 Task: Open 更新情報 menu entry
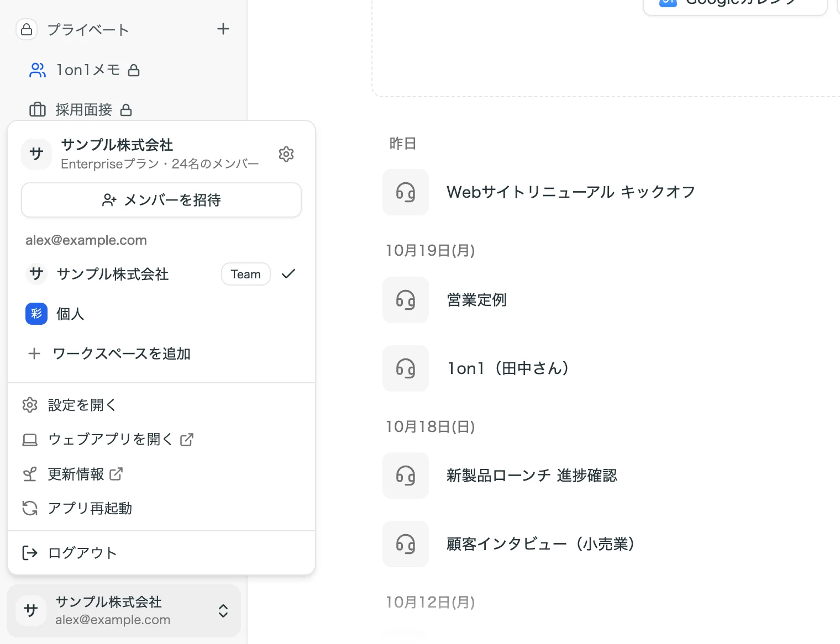point(161,474)
